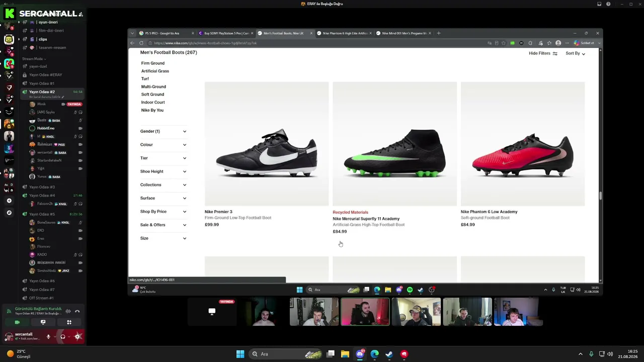This screenshot has height=362, width=644.
Task: Open the Nike Mercurial Superfly 11 Academy image
Action: coord(394,144)
